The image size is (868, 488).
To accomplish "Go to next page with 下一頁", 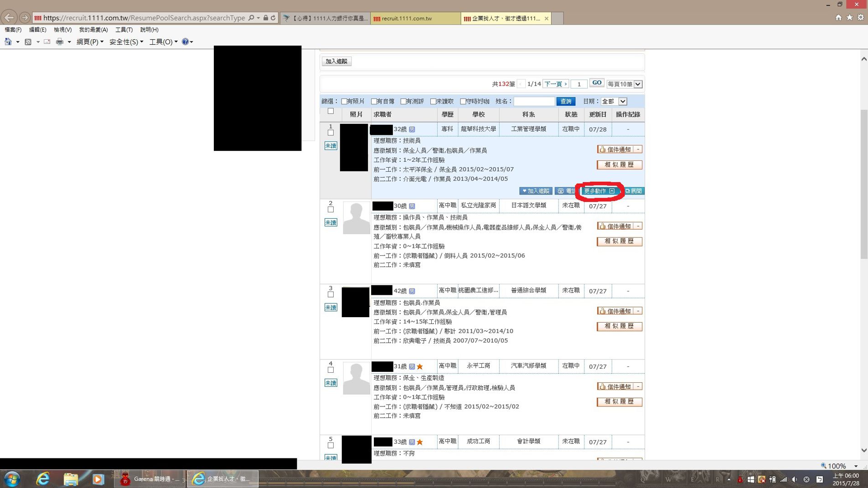I will click(556, 84).
